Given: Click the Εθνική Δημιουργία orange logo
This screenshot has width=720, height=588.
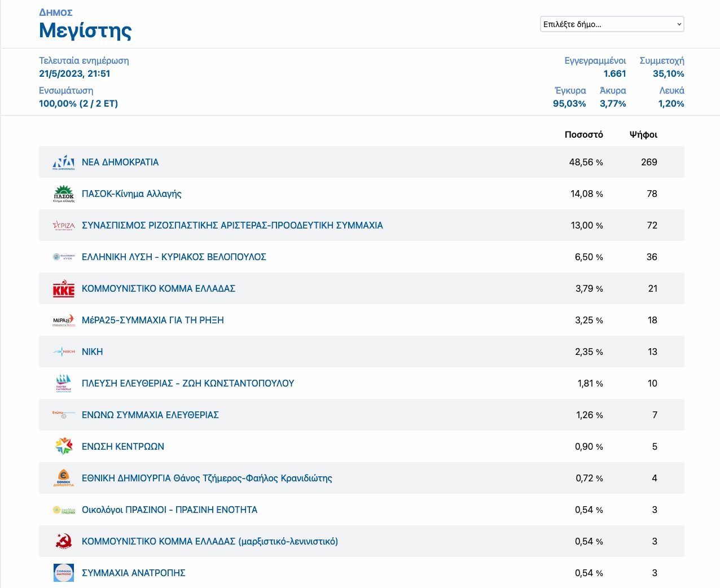Looking at the screenshot, I should pyautogui.click(x=63, y=478).
